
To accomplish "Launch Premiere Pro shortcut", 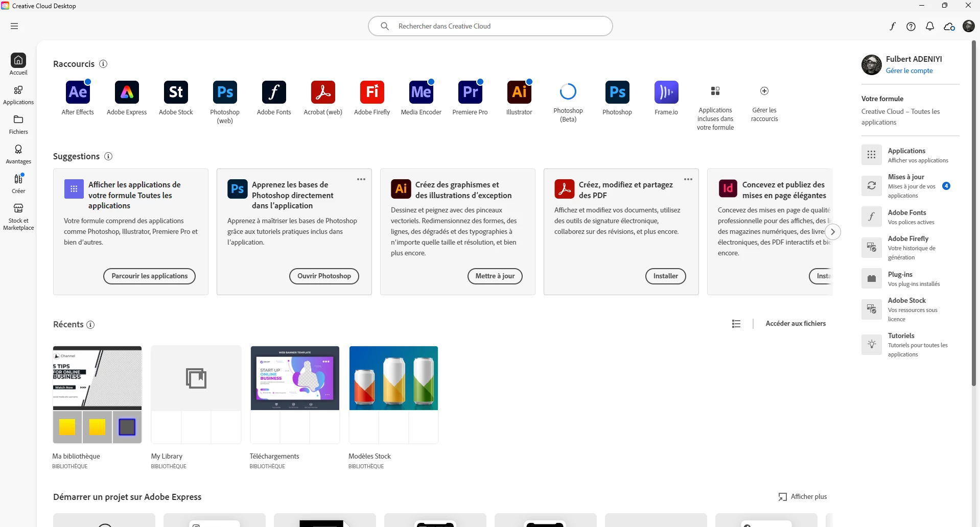I will coord(470,92).
